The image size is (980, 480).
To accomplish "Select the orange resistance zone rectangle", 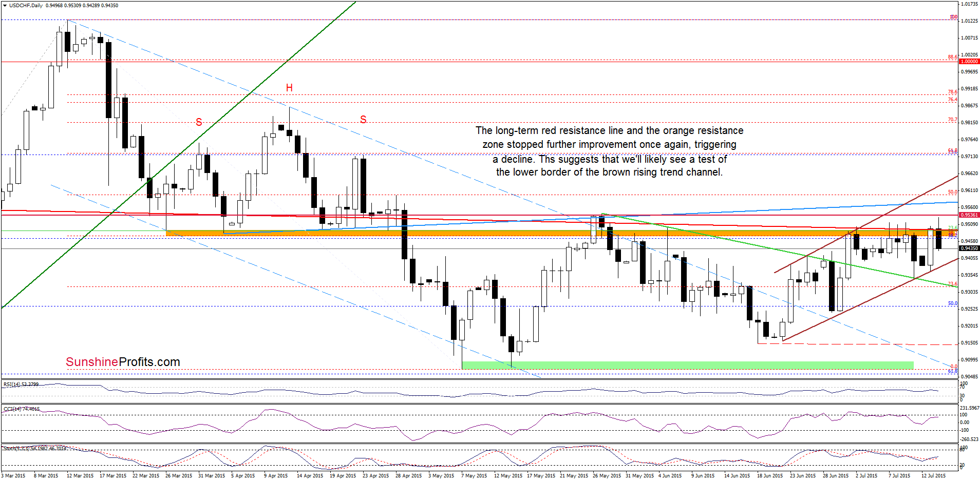I will (561, 233).
